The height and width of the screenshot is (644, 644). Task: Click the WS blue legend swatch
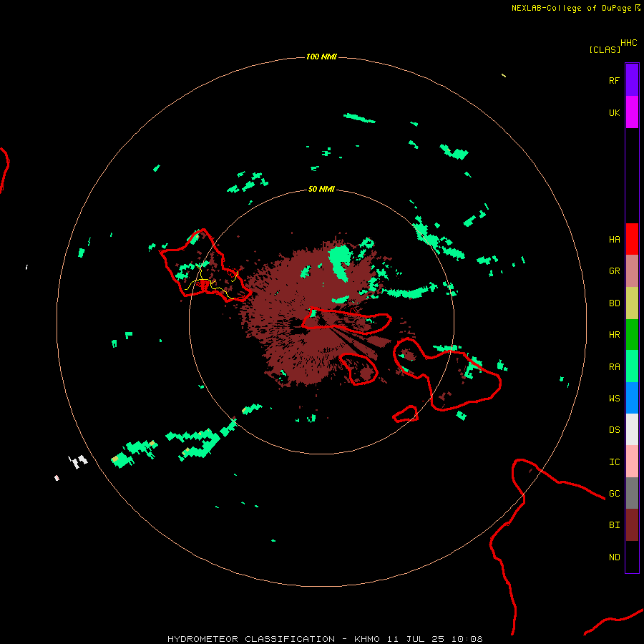632,398
